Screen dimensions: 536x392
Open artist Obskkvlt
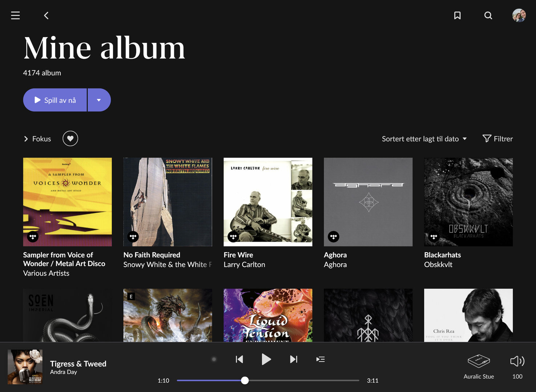[438, 265]
